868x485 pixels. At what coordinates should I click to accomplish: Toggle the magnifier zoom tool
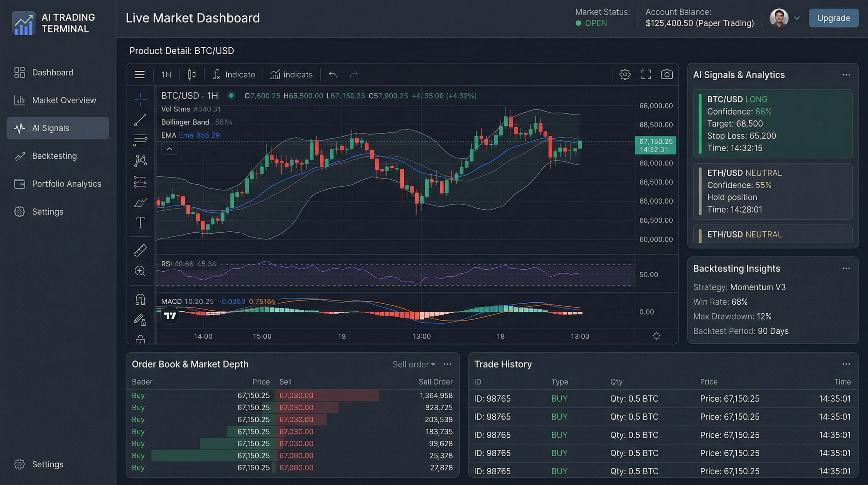coord(140,271)
